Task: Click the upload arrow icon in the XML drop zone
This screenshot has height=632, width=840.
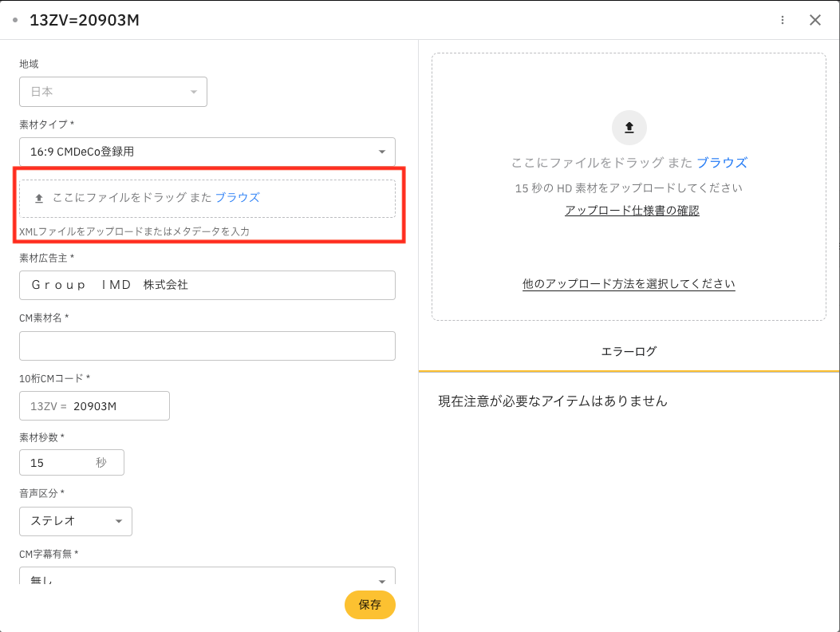Action: (x=39, y=198)
